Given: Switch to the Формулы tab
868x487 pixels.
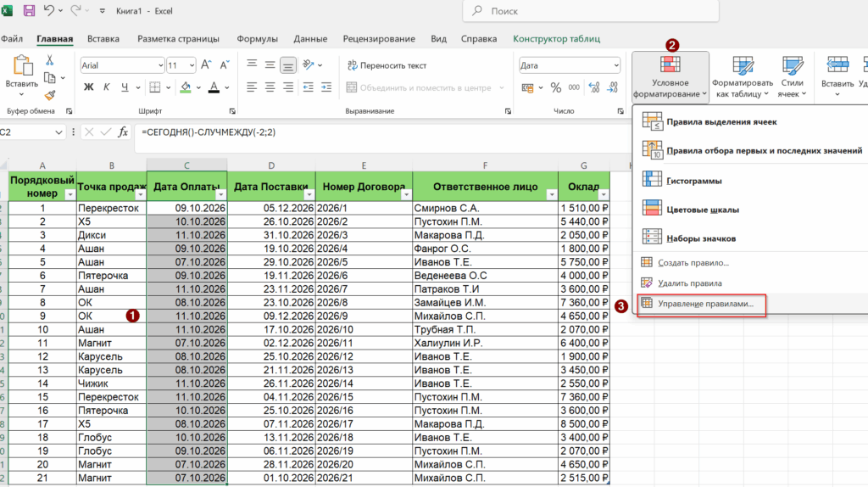Looking at the screenshot, I should click(x=258, y=39).
